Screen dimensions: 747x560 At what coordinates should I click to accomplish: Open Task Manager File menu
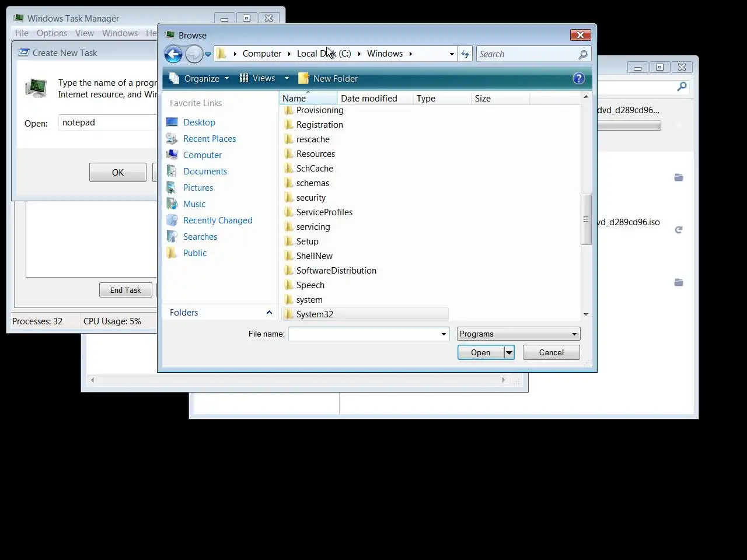[22, 33]
